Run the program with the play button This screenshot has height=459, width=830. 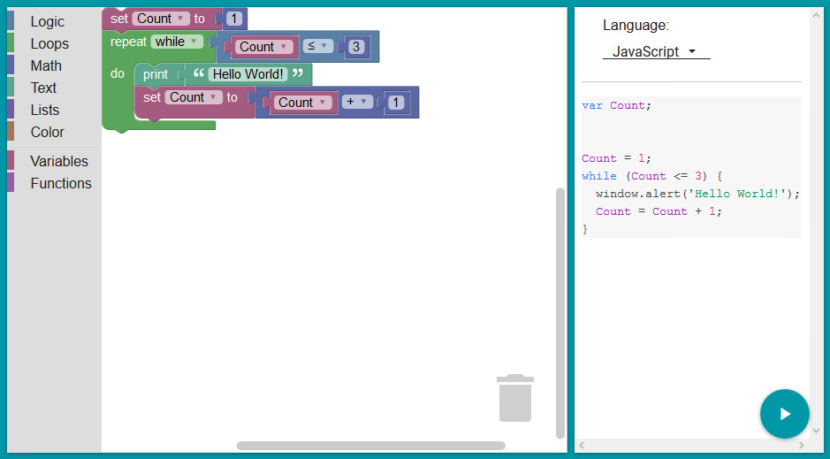[x=784, y=414]
